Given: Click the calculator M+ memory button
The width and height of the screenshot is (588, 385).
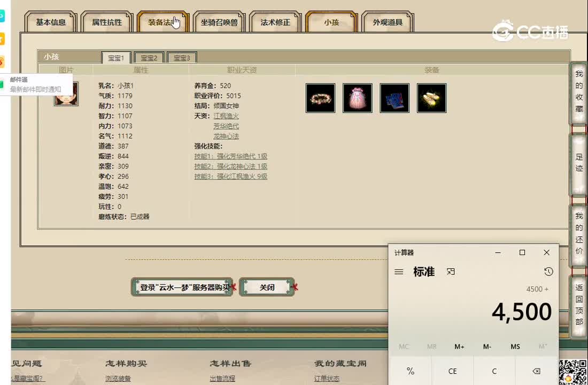Looking at the screenshot, I should point(459,346).
